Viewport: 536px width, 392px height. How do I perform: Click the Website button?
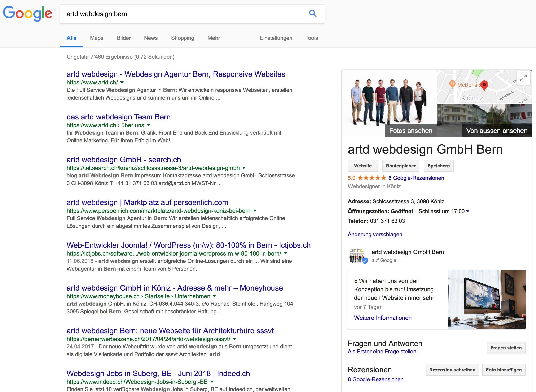pos(363,166)
